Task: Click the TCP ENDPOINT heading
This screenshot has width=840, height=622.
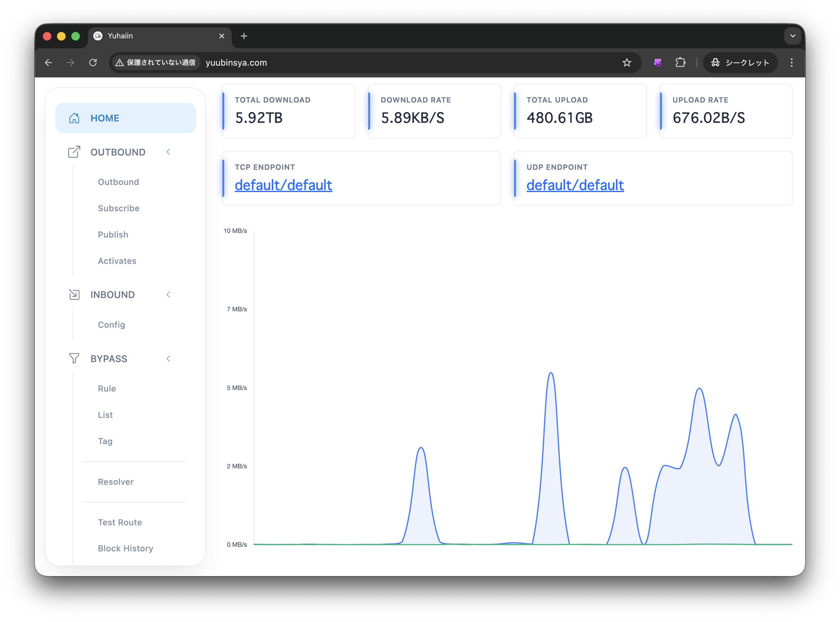Action: [265, 167]
